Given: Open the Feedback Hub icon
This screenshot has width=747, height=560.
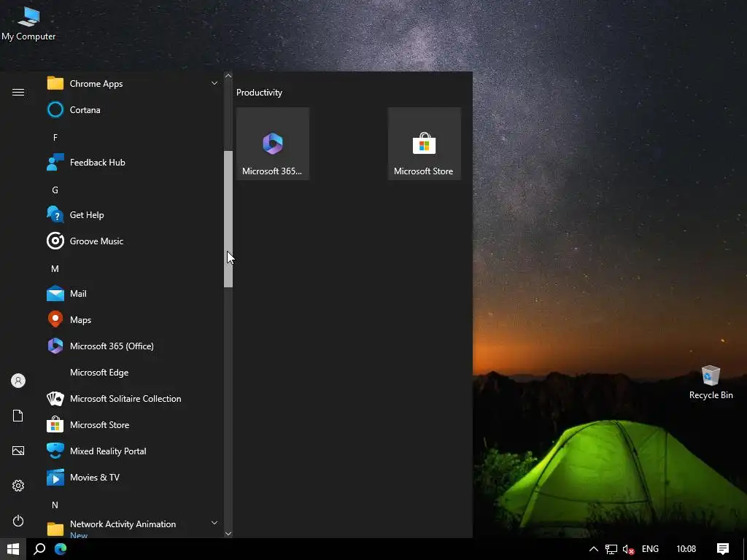Looking at the screenshot, I should point(55,163).
